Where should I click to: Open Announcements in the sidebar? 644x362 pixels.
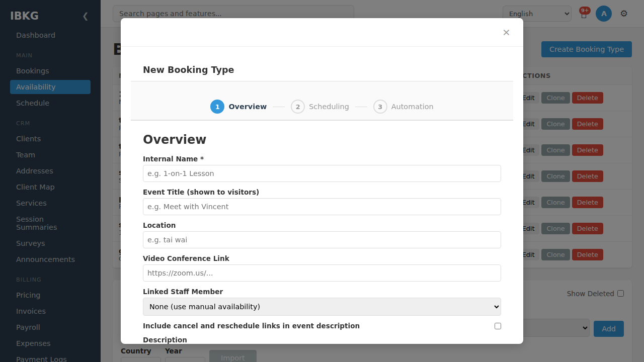[50, 259]
